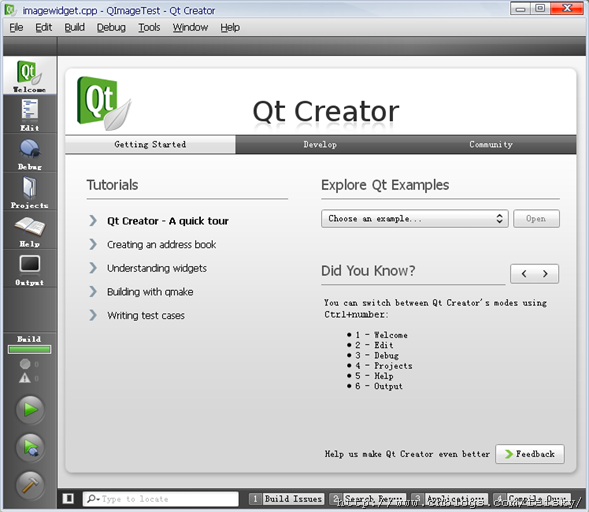Toggle the sidebar with the bottom-left square icon
Image resolution: width=589 pixels, height=512 pixels.
pyautogui.click(x=68, y=498)
